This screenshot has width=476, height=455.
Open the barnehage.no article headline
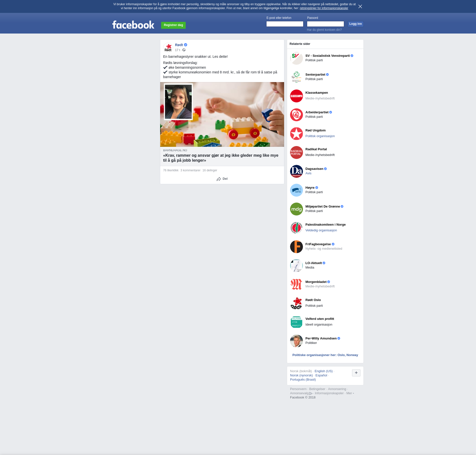(221, 158)
